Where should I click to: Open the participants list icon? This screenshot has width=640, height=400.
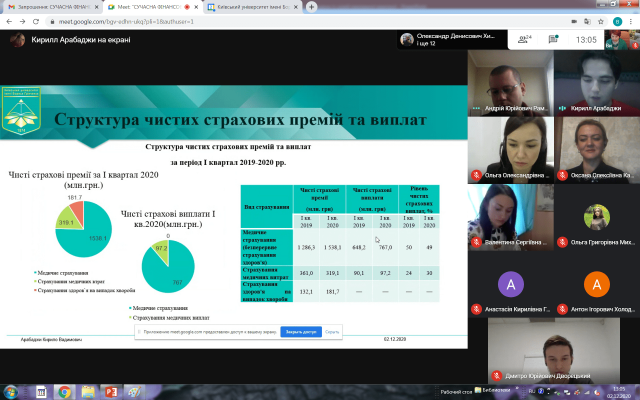[x=520, y=40]
